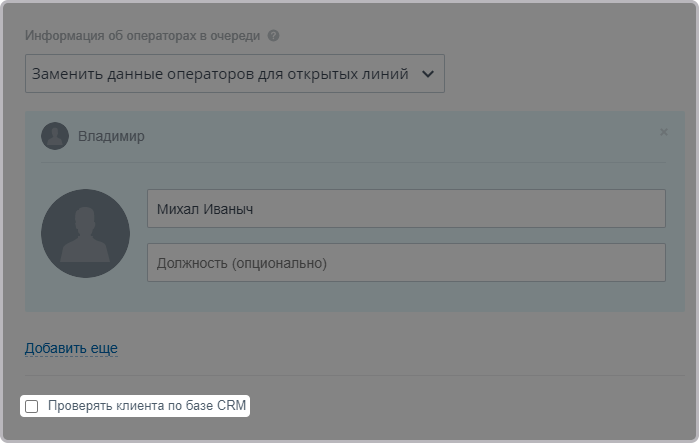This screenshot has width=699, height=443.
Task: Click the dropdown chevron arrow
Action: coord(428,74)
